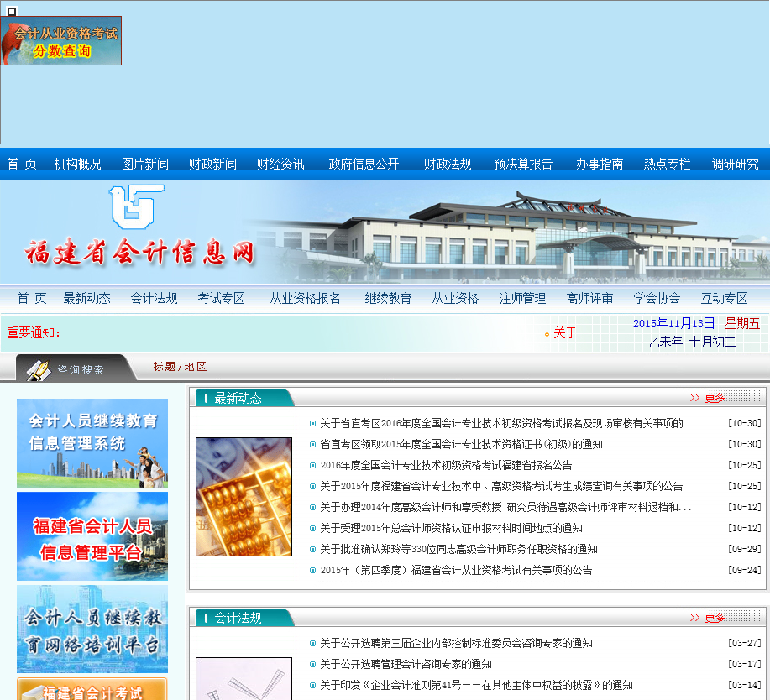
Task: Open 调研研究 menu item
Action: tap(735, 164)
